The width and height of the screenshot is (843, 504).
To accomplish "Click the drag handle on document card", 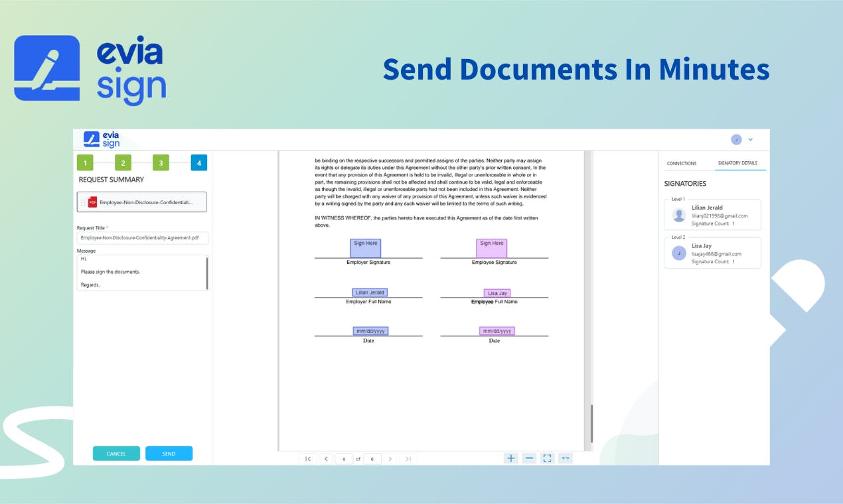I will tap(84, 202).
